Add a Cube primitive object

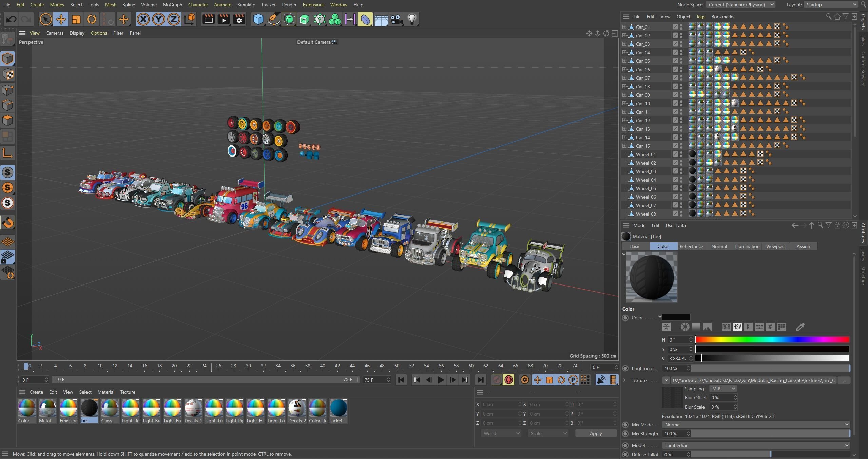258,19
